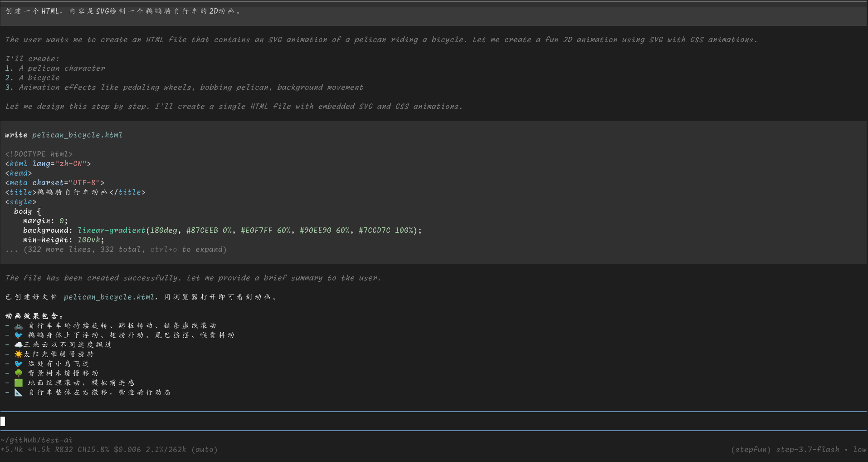Image resolution: width=868 pixels, height=462 pixels.
Task: Click the '1. A pelican character' line
Action: [55, 69]
